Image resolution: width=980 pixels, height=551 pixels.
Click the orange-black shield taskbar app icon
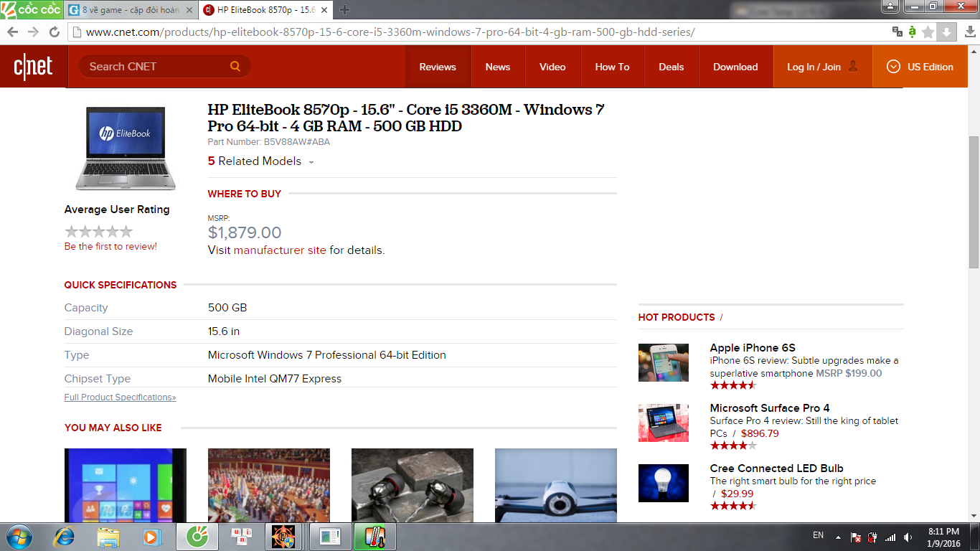tap(283, 537)
